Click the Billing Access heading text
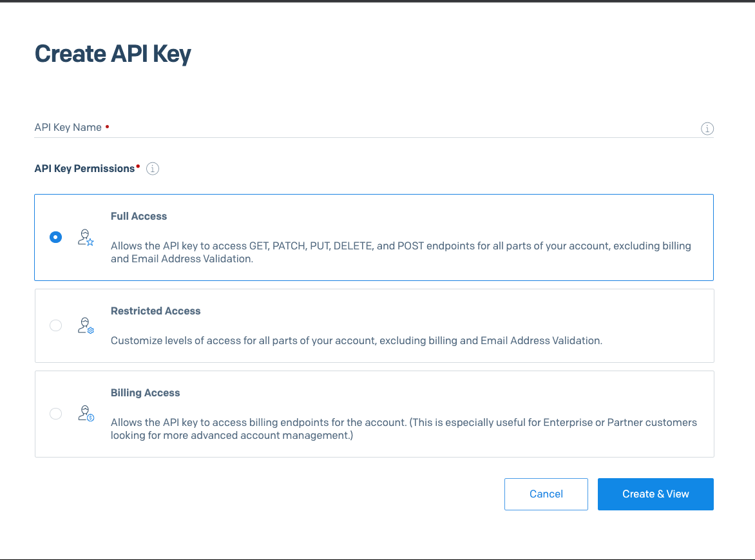 click(x=145, y=393)
